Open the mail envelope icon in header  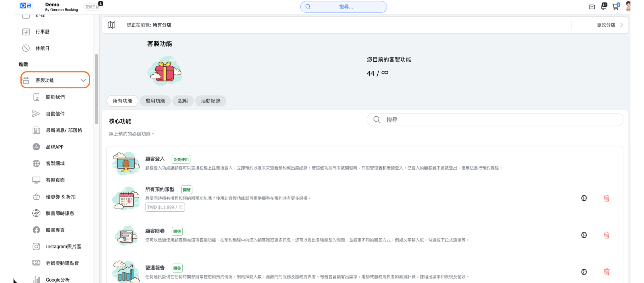pyautogui.click(x=591, y=7)
